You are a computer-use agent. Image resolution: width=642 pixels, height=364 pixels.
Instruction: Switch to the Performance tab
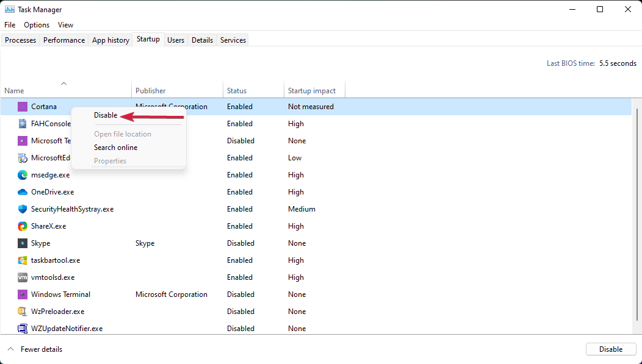(x=64, y=40)
